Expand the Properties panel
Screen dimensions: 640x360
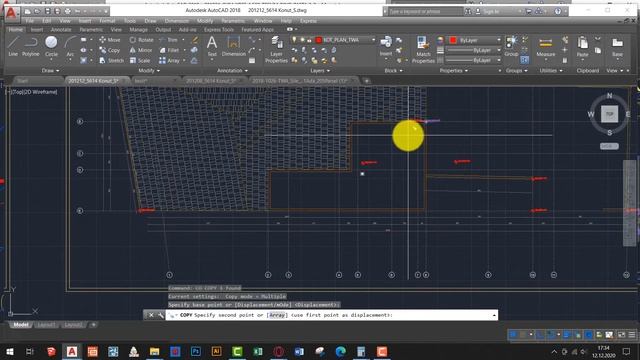(x=453, y=71)
